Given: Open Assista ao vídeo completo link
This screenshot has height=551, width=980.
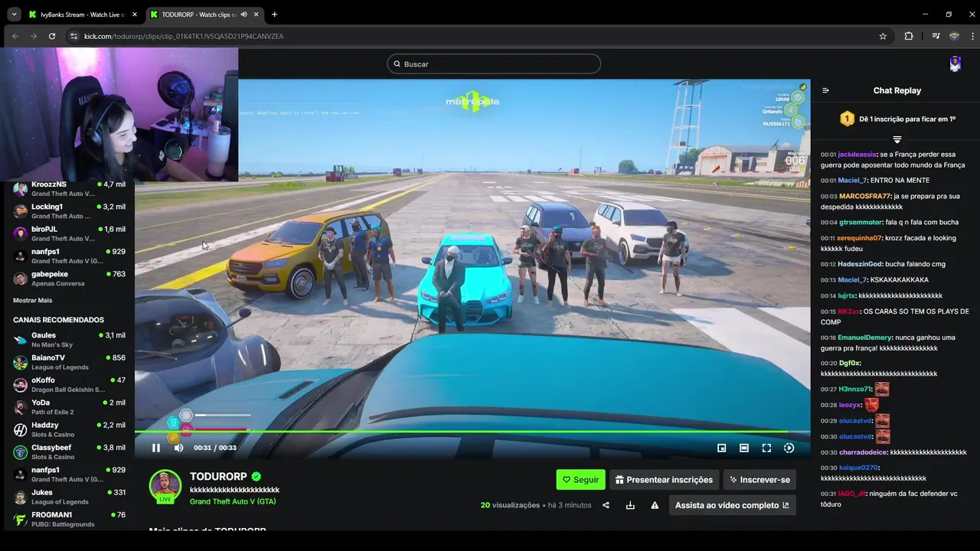Looking at the screenshot, I should (732, 505).
